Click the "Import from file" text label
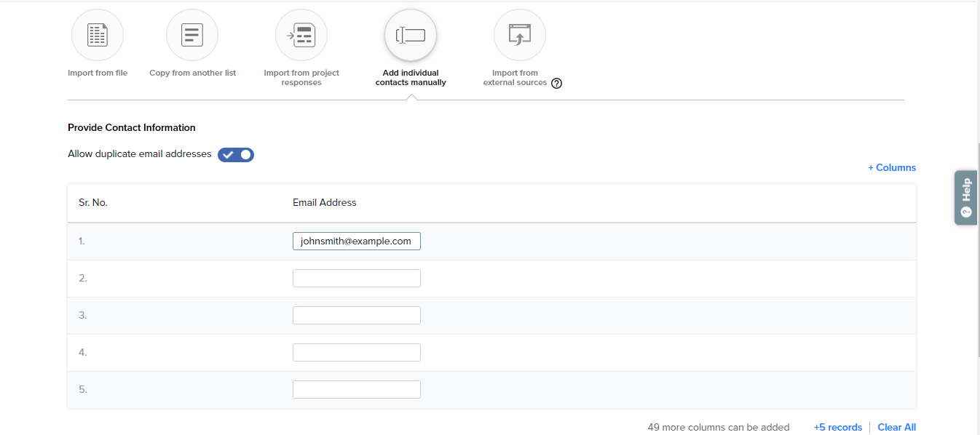The image size is (980, 435). 98,73
